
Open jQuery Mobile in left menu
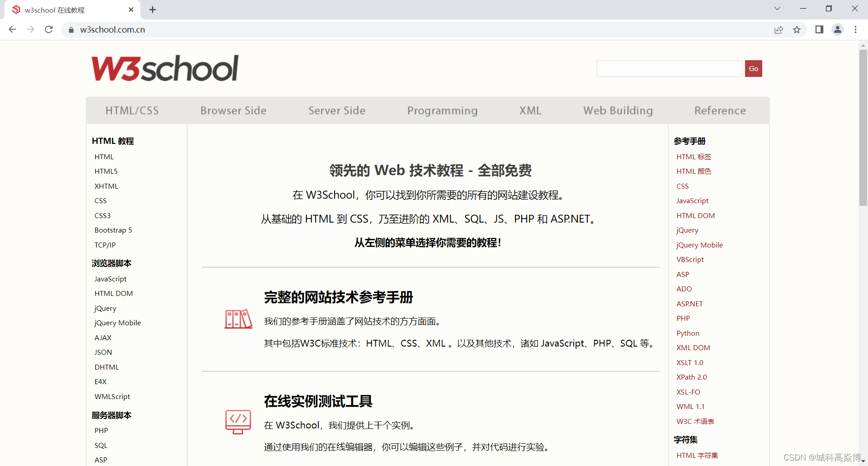pyautogui.click(x=118, y=323)
